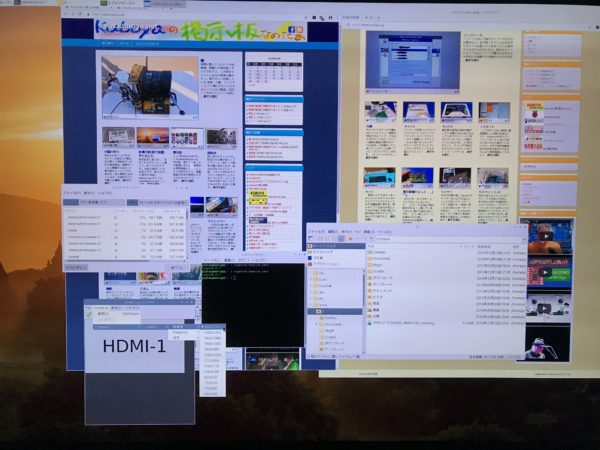Choose 640x480 from the resolution list
Image resolution: width=600 pixels, height=450 pixels.
[212, 394]
